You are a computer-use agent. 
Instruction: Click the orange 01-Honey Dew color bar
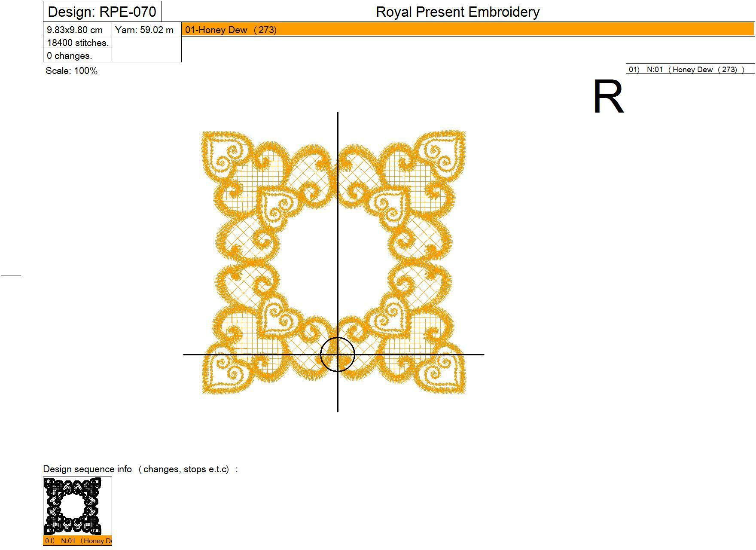pyautogui.click(x=468, y=30)
